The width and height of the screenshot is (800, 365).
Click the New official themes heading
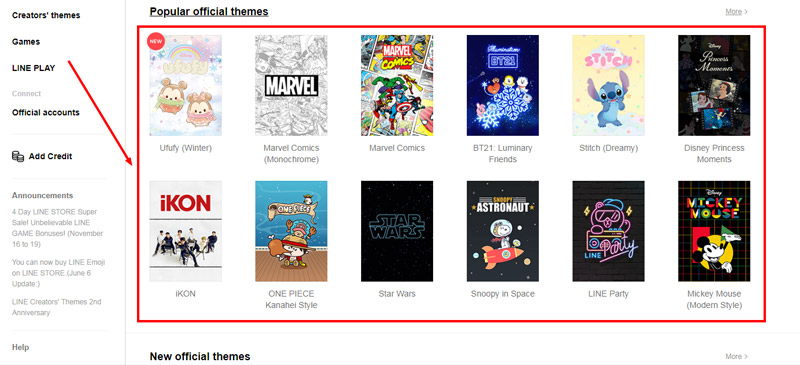tap(200, 356)
